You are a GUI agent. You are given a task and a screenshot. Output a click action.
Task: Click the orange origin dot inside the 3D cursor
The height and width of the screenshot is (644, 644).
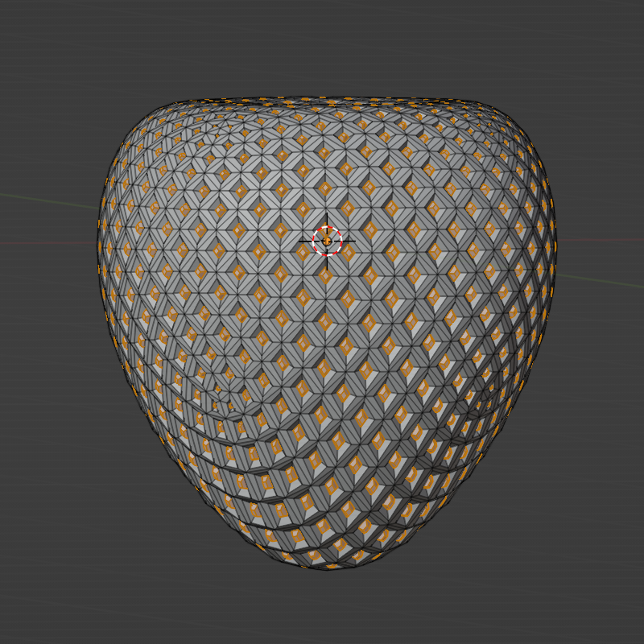pos(327,242)
